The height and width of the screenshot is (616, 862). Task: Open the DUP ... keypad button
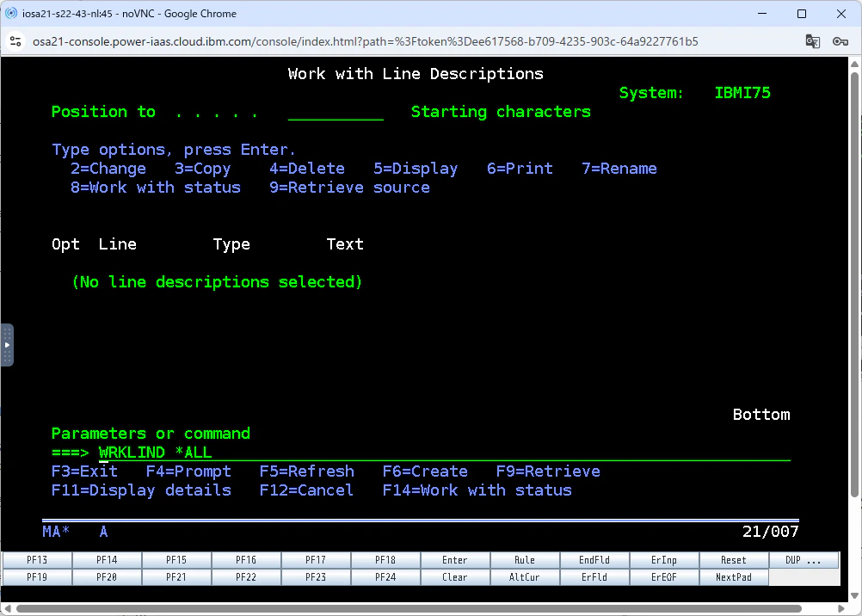(x=804, y=560)
